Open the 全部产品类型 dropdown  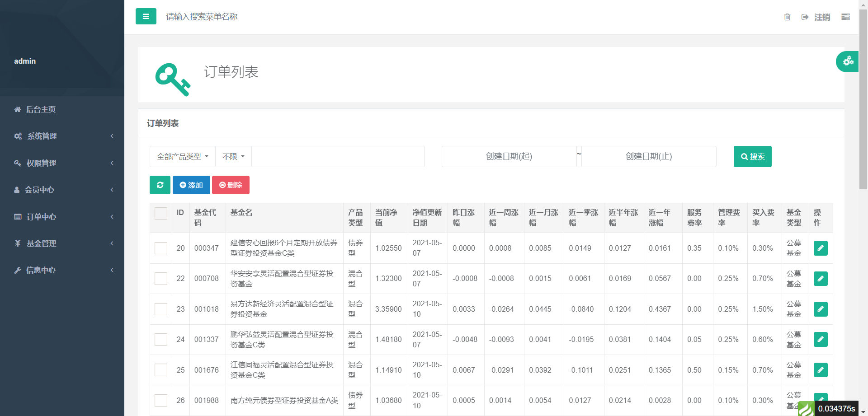(x=183, y=157)
